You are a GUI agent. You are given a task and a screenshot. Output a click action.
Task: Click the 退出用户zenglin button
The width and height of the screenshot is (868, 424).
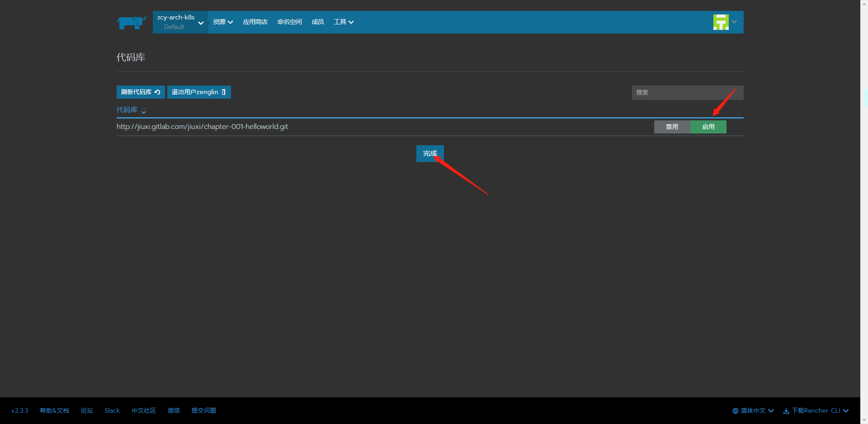[199, 92]
